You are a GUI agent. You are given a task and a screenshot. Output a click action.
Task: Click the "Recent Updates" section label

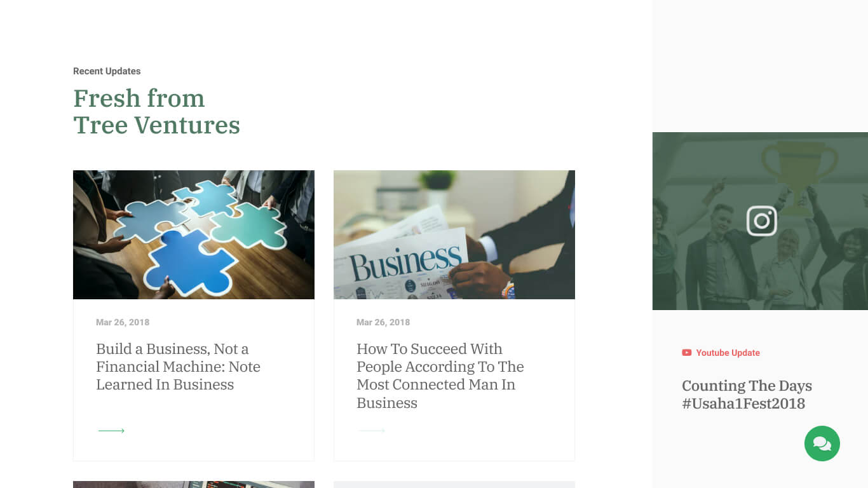click(107, 71)
